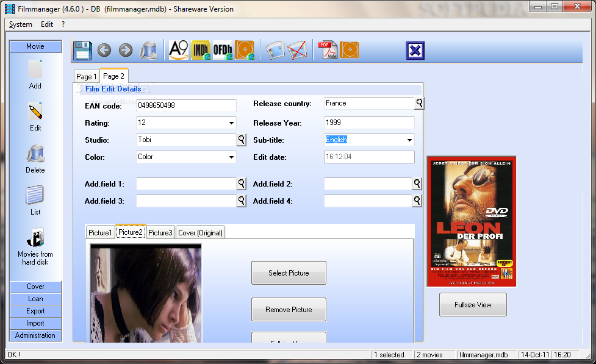Viewport: 596px width, 364px height.
Task: Look up movie on OFDb icon
Action: (x=223, y=50)
